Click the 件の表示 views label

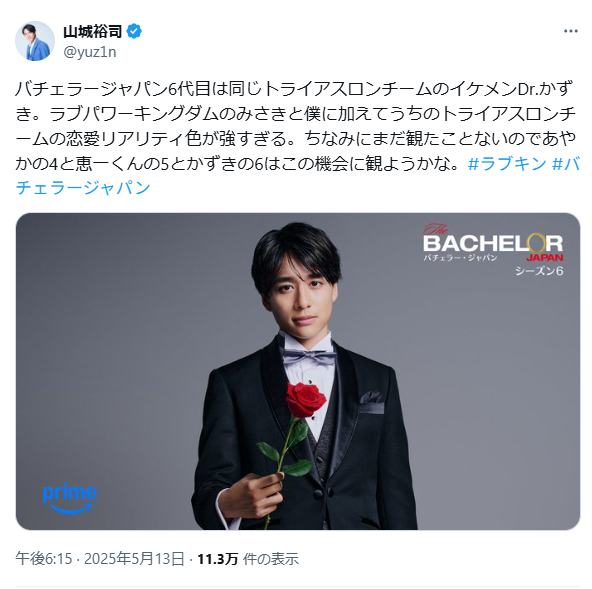click(270, 559)
